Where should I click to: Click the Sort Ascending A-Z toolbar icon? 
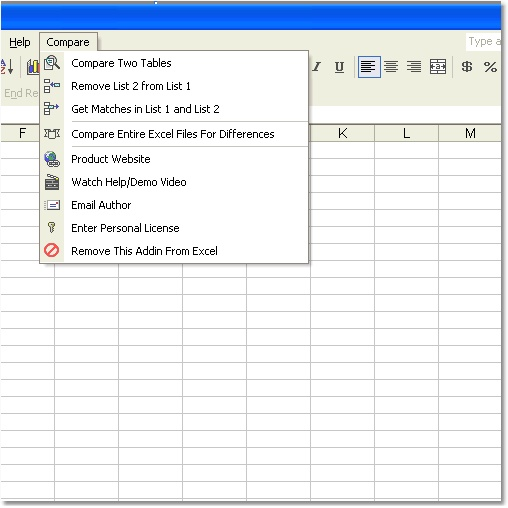[x=7, y=67]
